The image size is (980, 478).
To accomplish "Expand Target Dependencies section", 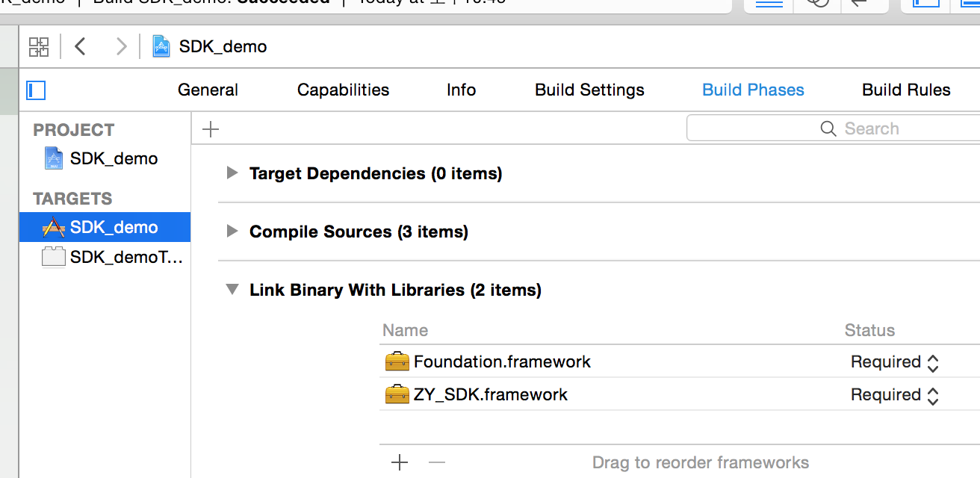I will (x=232, y=173).
